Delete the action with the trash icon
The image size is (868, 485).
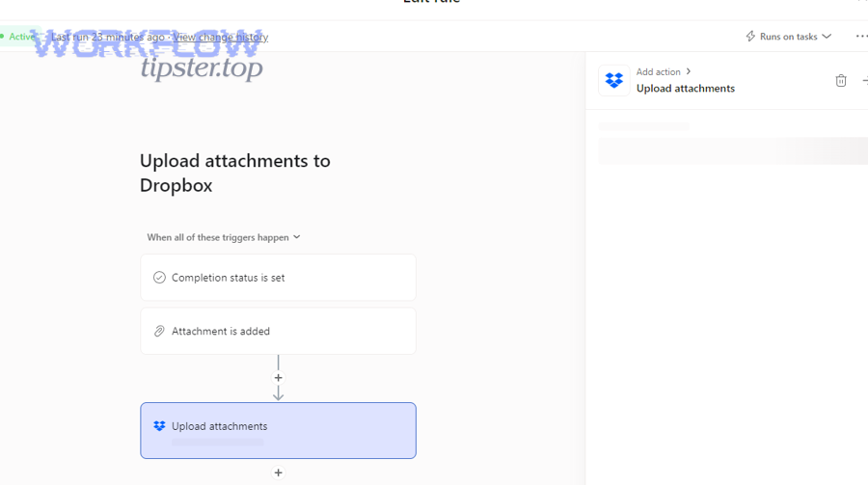[x=841, y=81]
